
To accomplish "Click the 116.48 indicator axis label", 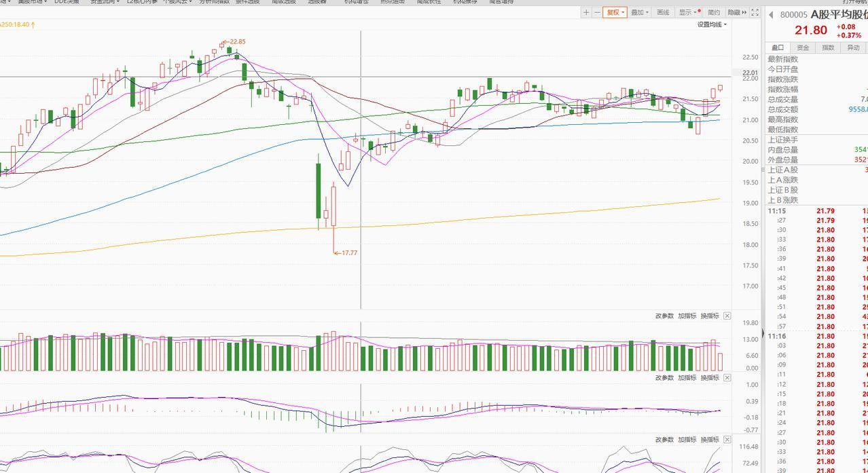I will pos(749,447).
